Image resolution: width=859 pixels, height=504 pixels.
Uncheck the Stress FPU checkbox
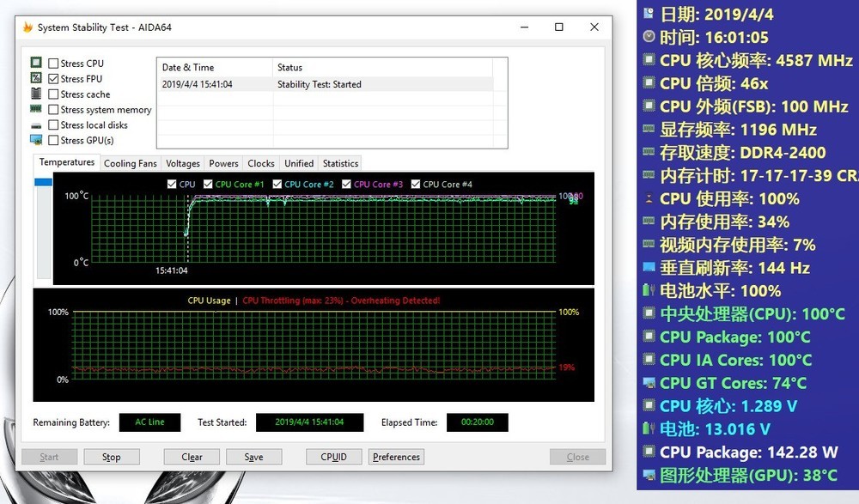click(x=53, y=78)
